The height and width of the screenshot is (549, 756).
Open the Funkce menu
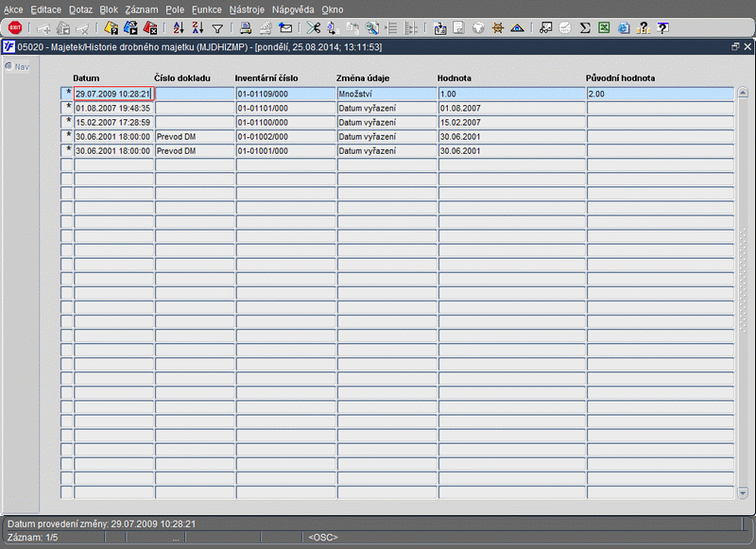pyautogui.click(x=207, y=9)
